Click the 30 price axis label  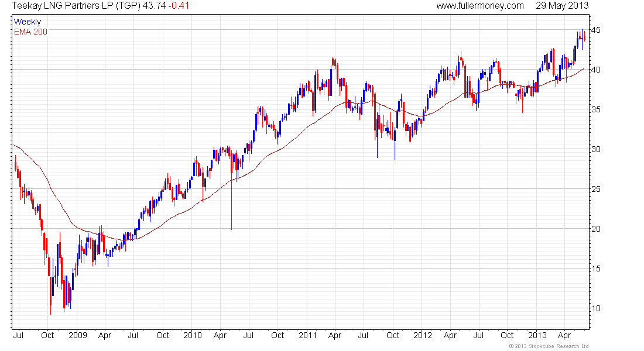(x=595, y=149)
